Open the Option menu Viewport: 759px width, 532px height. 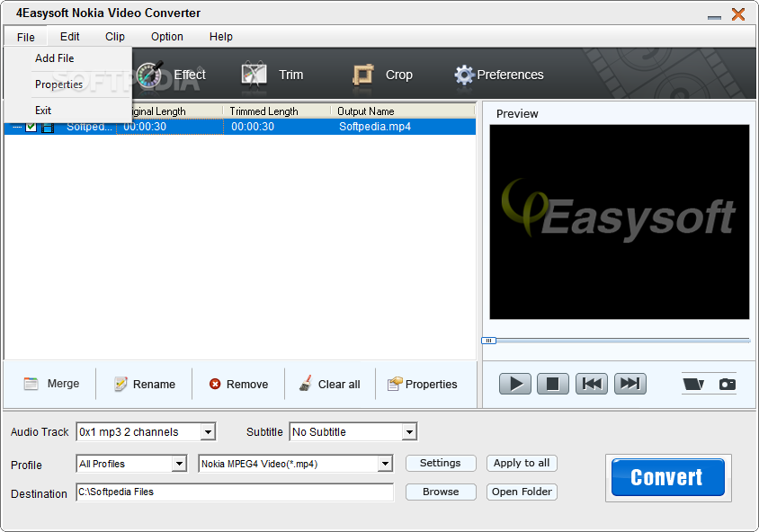pos(167,37)
